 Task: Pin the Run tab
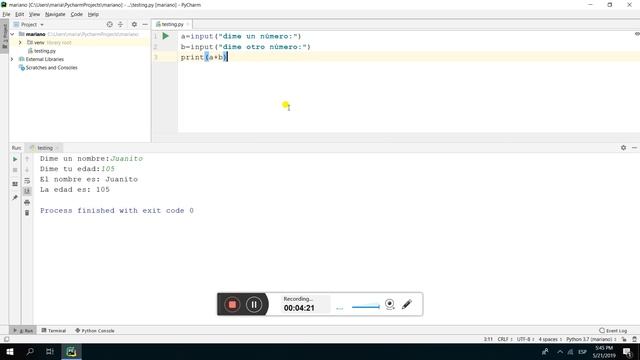pos(15,198)
